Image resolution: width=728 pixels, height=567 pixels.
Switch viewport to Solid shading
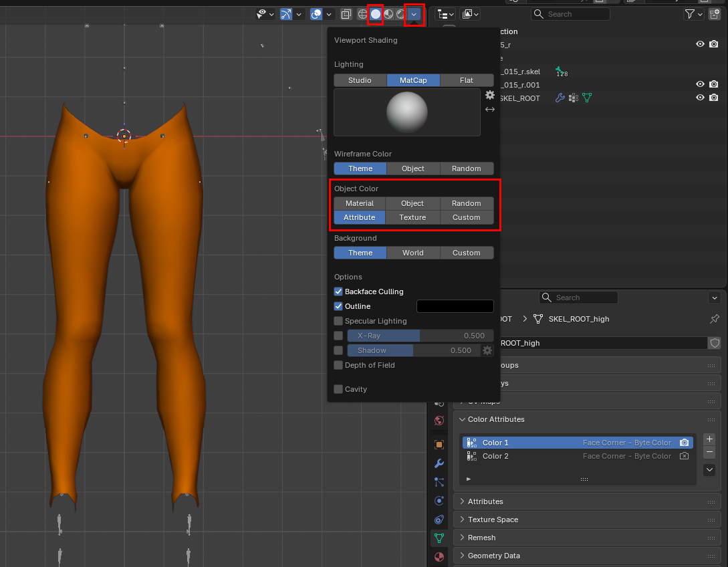click(x=376, y=15)
